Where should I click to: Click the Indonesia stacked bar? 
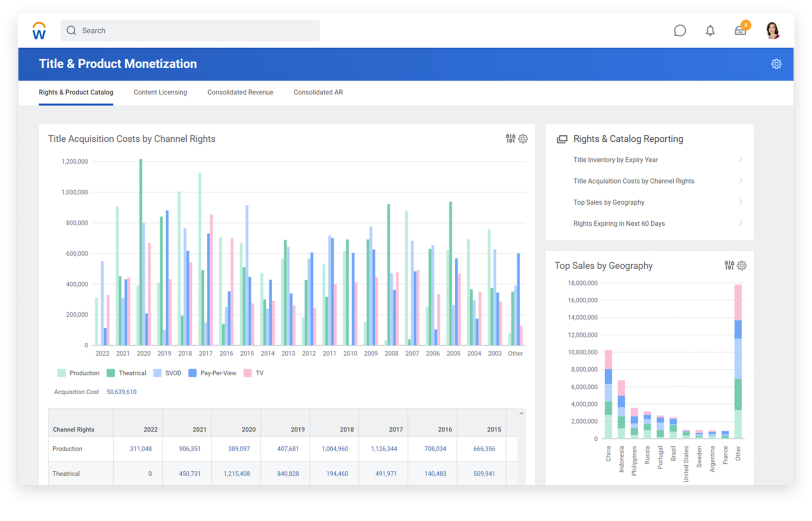(621, 409)
